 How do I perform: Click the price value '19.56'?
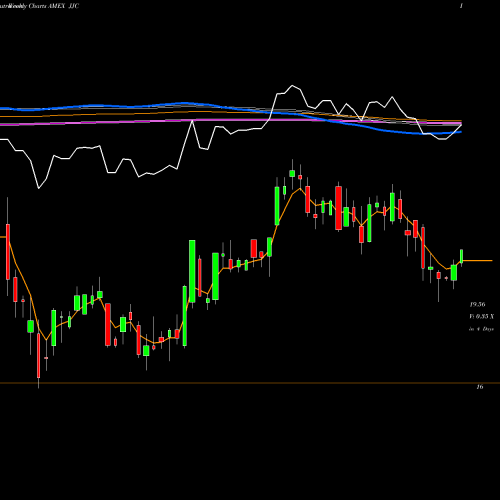pos(477,304)
